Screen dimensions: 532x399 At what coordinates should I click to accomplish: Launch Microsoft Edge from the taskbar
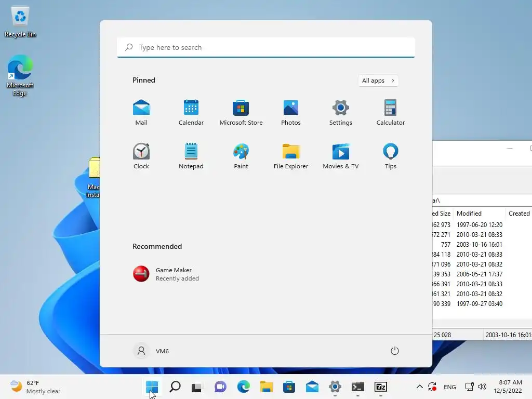pos(243,387)
